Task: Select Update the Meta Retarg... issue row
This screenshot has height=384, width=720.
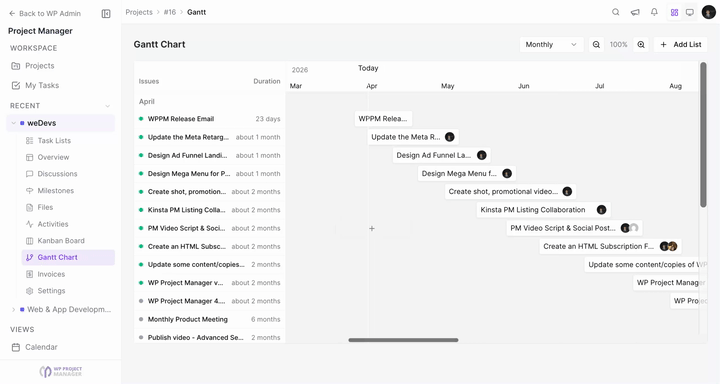Action: 210,137
